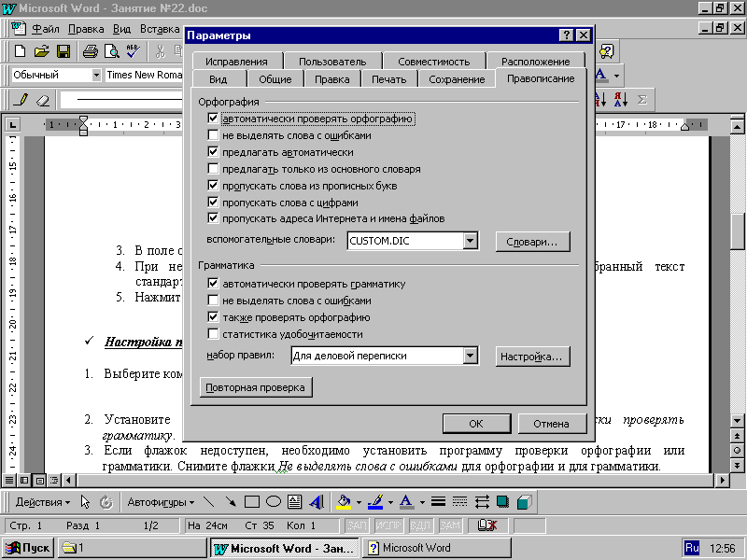
Task: Open the Файл menu
Action: pyautogui.click(x=45, y=29)
